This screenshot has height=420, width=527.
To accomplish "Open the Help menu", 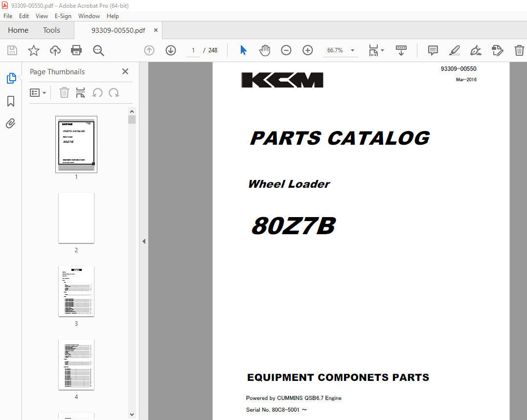I will coord(113,16).
